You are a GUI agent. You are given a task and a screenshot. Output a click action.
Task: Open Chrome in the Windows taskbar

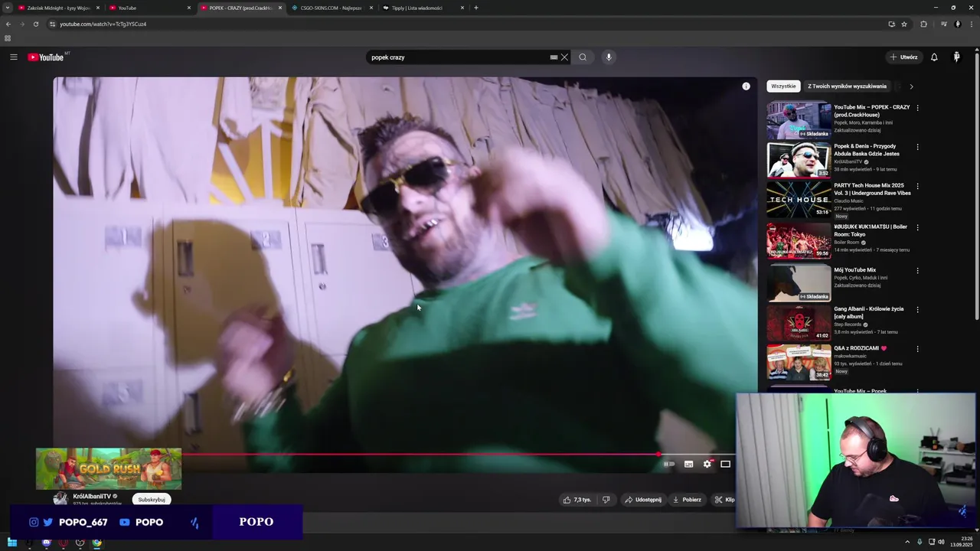97,543
